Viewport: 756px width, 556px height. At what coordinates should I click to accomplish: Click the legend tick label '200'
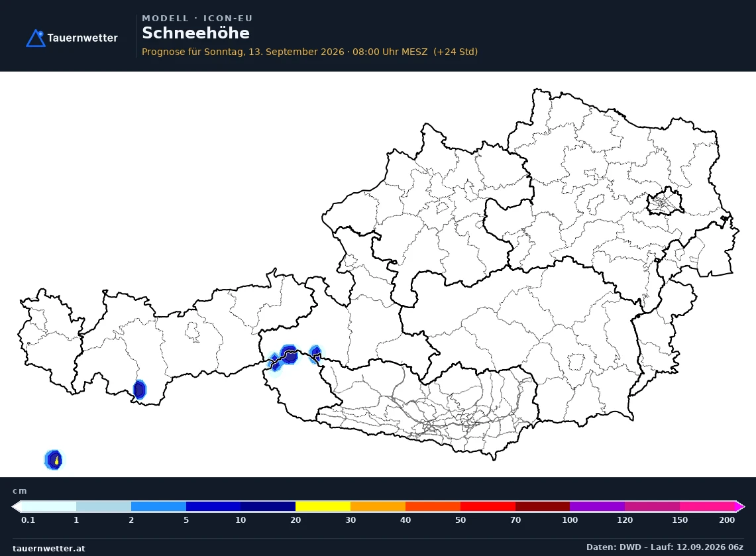(727, 520)
